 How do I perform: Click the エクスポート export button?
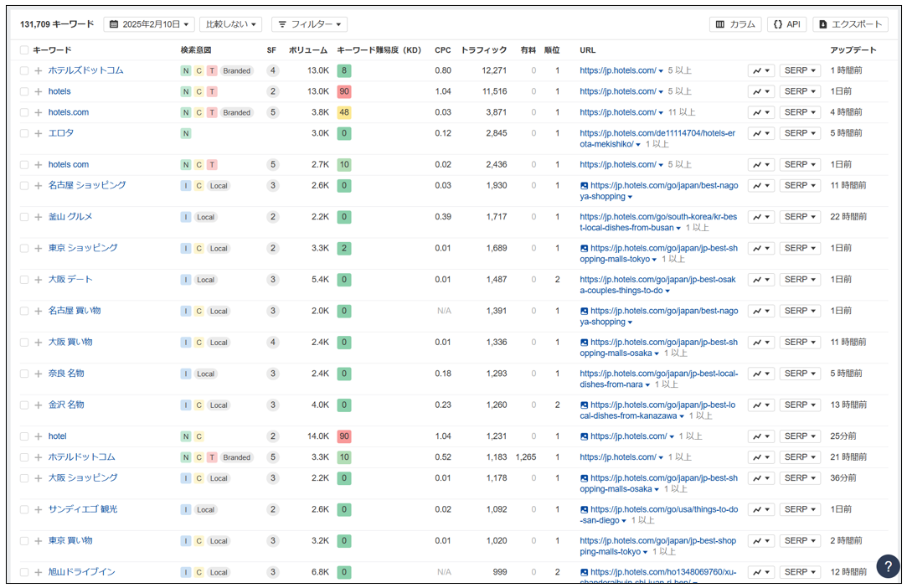click(x=850, y=24)
